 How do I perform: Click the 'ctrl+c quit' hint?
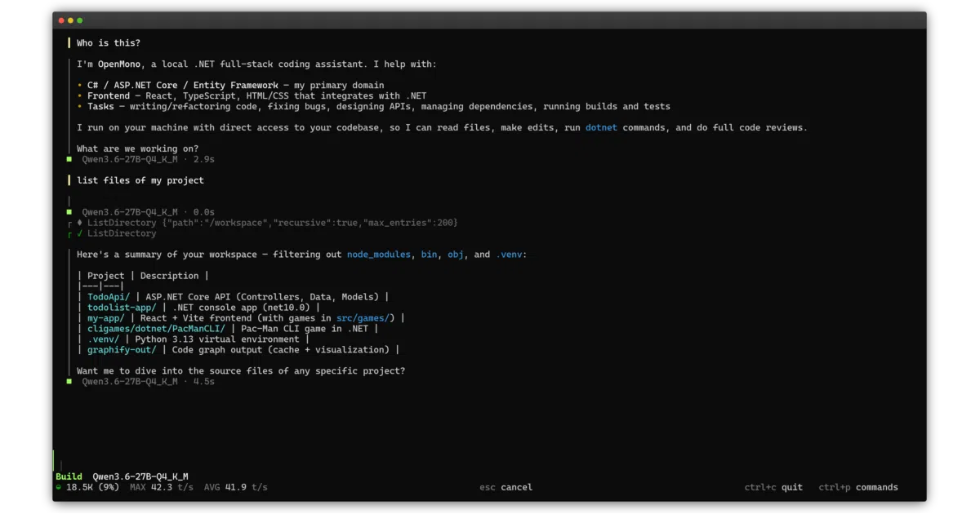click(x=773, y=487)
